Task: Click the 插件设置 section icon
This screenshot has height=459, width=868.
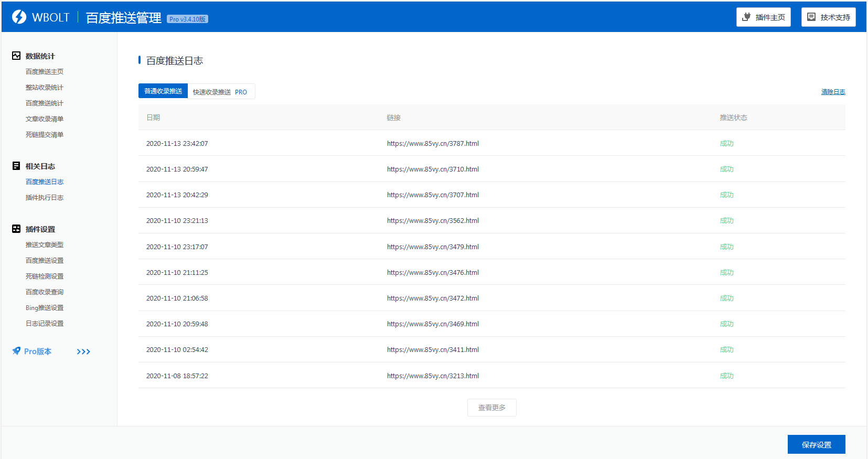Action: 16,229
